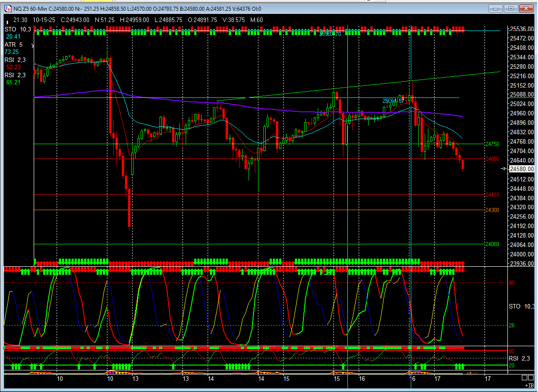Select the ATR 5 study label

[13, 45]
